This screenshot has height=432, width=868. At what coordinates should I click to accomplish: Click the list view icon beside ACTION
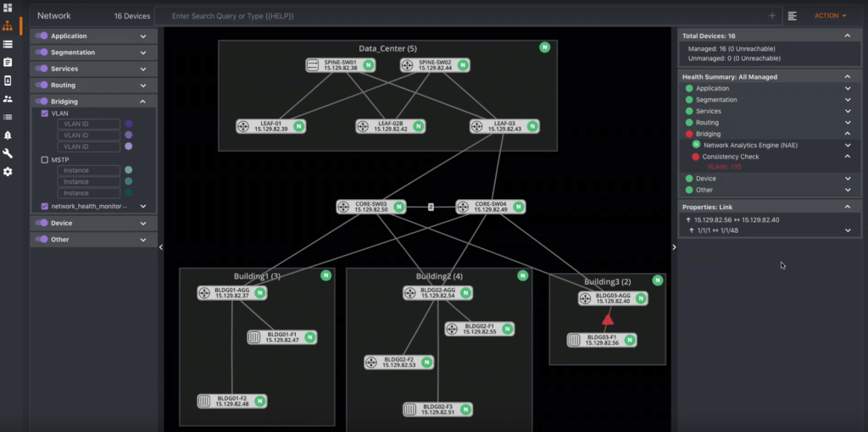[x=793, y=16]
